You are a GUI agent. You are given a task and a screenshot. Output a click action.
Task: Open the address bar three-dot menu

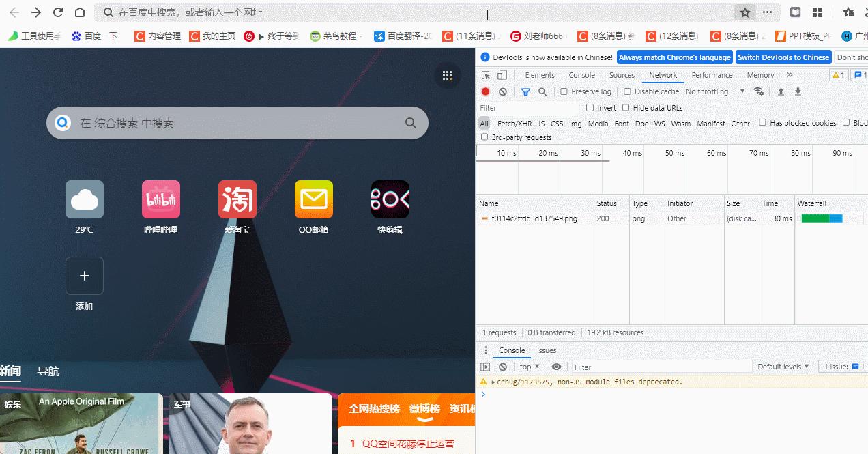point(768,12)
